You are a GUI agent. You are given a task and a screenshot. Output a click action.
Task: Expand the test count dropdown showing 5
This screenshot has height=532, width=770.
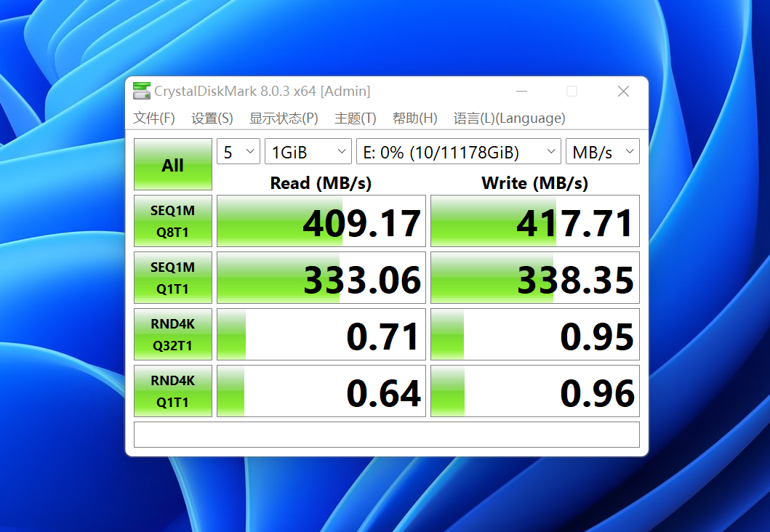point(238,152)
